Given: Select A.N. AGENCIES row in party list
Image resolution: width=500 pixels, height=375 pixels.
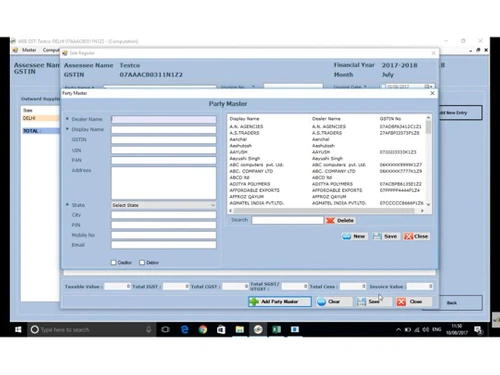Looking at the screenshot, I should coord(326,127).
